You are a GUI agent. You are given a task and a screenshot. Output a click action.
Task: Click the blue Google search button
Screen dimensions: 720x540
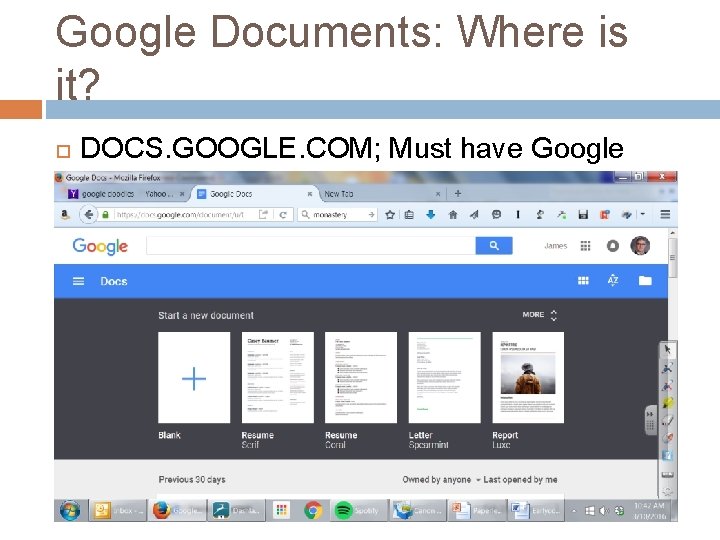[494, 246]
